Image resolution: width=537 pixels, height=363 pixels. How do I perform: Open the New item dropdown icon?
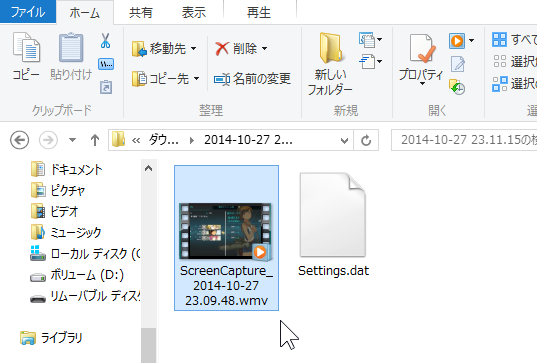click(370, 40)
